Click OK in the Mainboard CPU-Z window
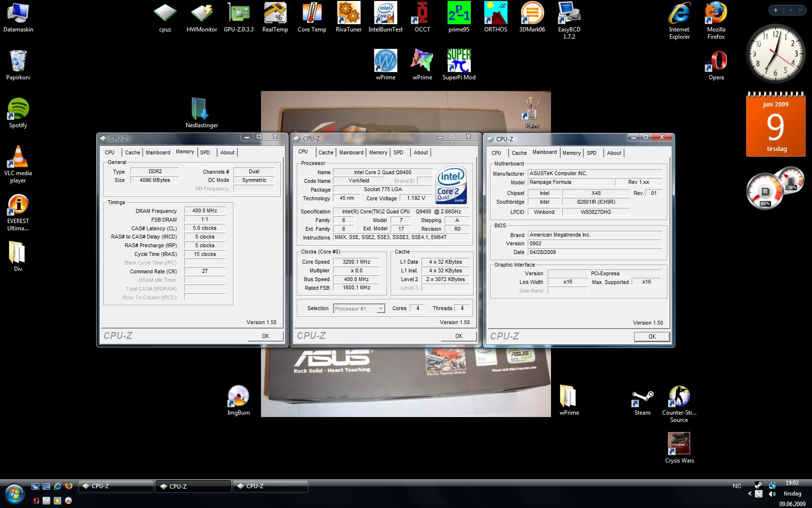Screen dimensions: 812x508 tap(652, 336)
